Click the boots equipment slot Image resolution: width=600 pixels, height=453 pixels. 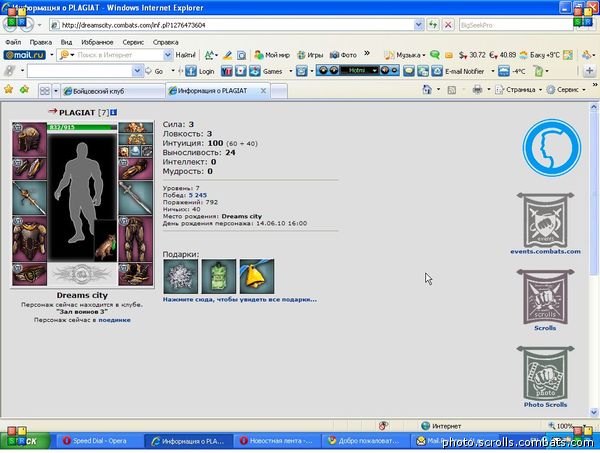click(135, 274)
